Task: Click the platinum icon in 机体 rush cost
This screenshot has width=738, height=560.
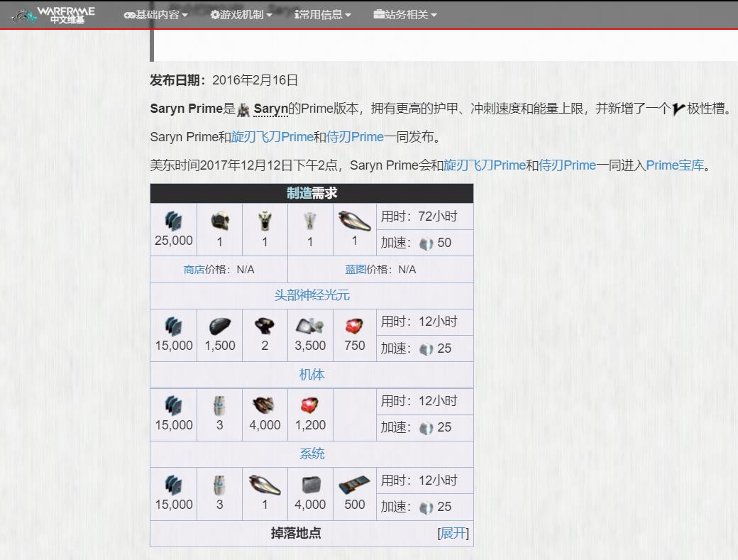Action: click(426, 428)
